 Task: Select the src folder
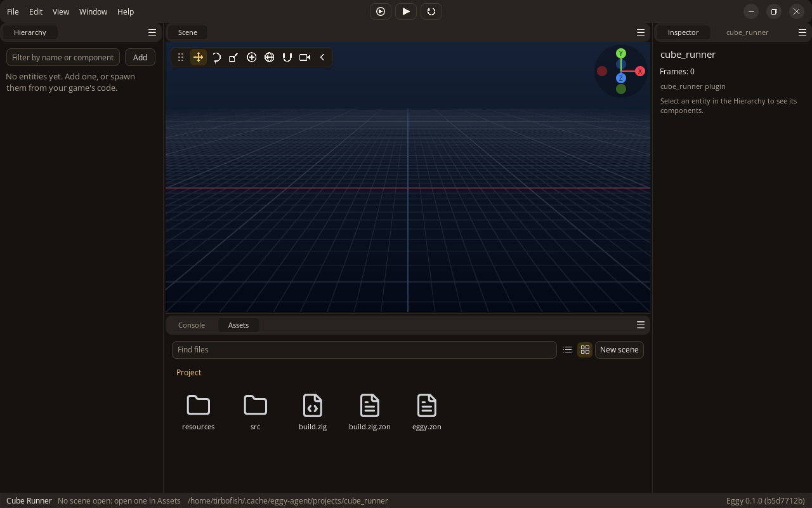point(256,412)
